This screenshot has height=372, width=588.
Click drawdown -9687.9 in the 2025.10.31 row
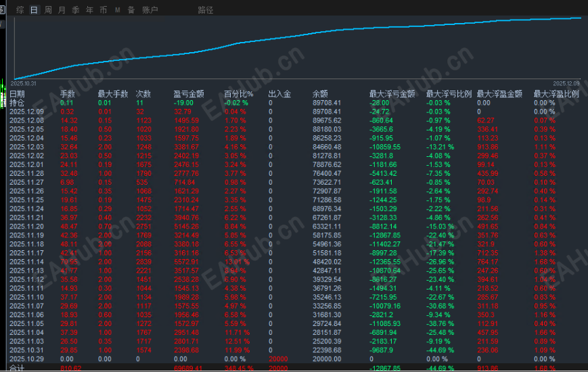click(382, 350)
